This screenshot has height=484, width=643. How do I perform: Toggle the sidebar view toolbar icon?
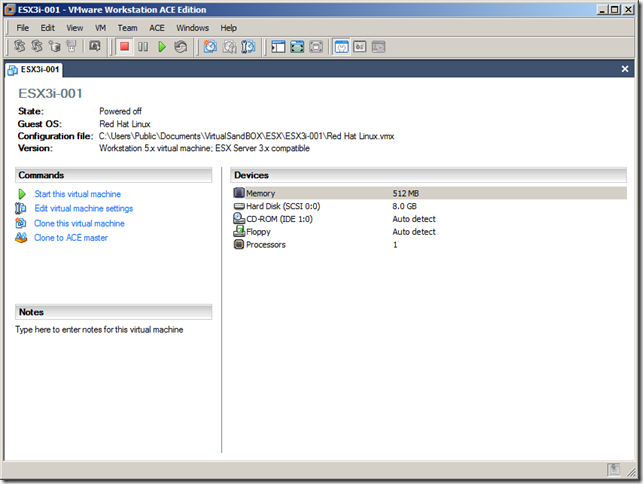[277, 47]
